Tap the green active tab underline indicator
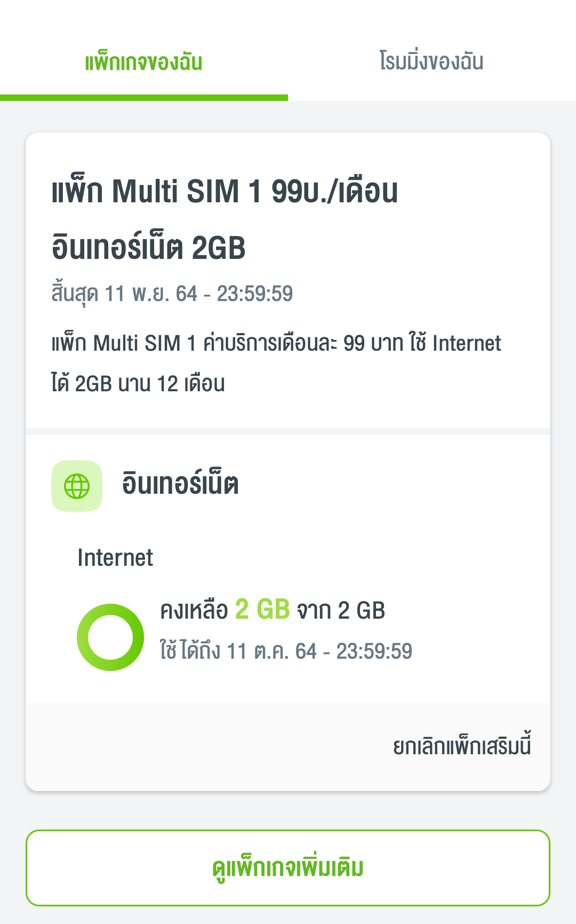Viewport: 576px width, 924px height. tap(144, 98)
